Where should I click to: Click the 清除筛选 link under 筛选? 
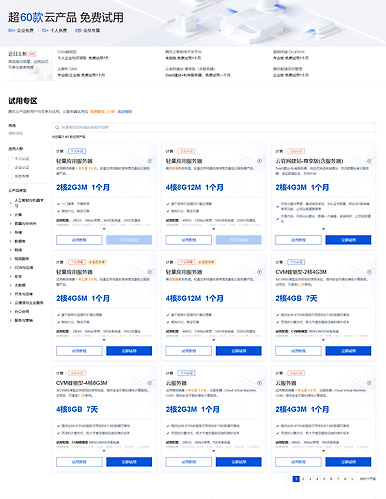(16, 133)
